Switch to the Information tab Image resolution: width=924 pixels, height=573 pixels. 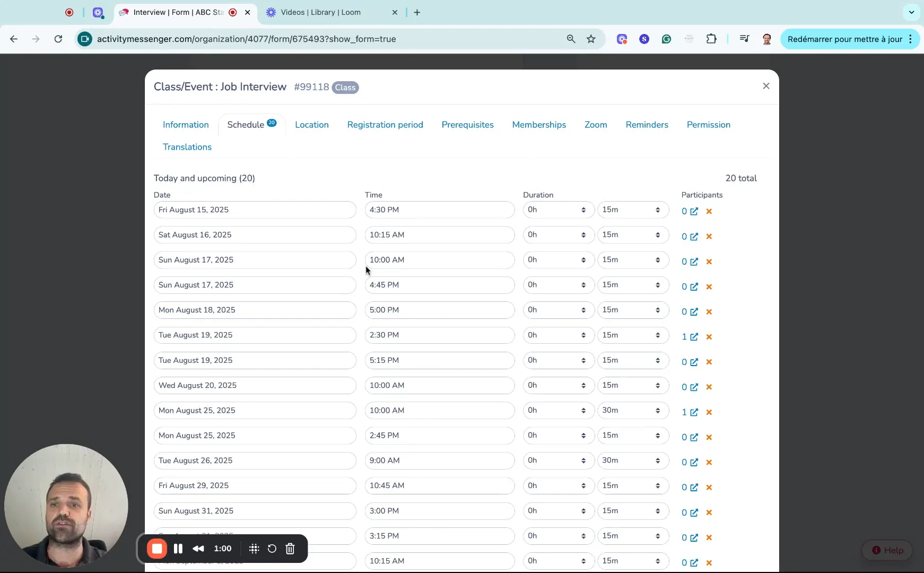(186, 125)
